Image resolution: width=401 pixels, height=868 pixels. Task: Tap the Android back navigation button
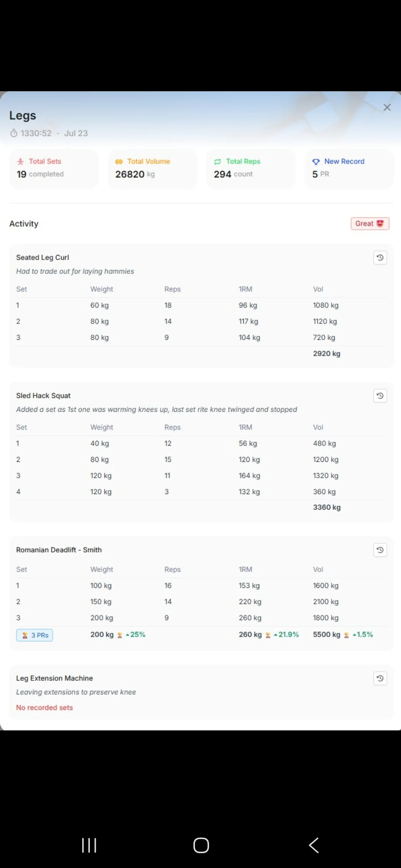click(314, 845)
